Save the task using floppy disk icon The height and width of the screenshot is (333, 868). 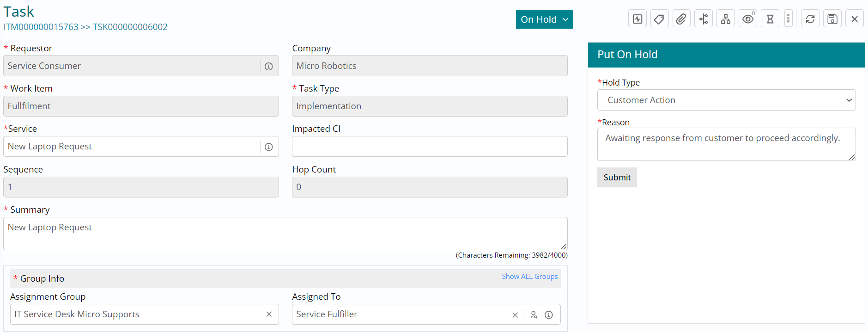tap(832, 19)
